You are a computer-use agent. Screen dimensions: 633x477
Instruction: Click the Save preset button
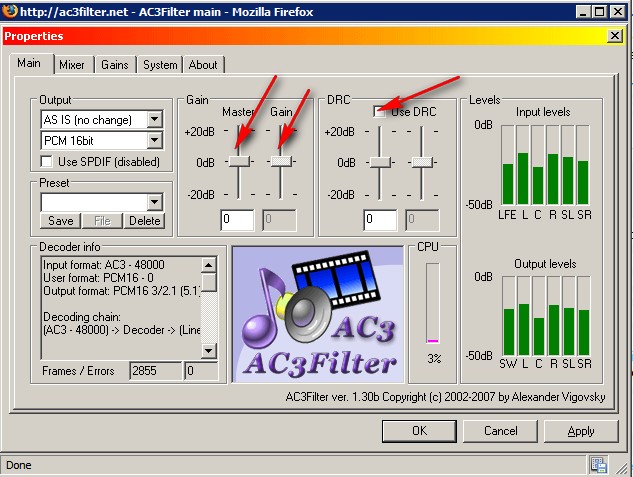click(x=61, y=221)
